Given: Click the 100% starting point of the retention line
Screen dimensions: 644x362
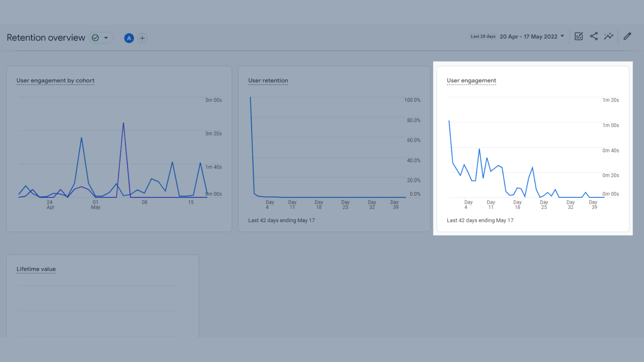Looking at the screenshot, I should pos(250,98).
